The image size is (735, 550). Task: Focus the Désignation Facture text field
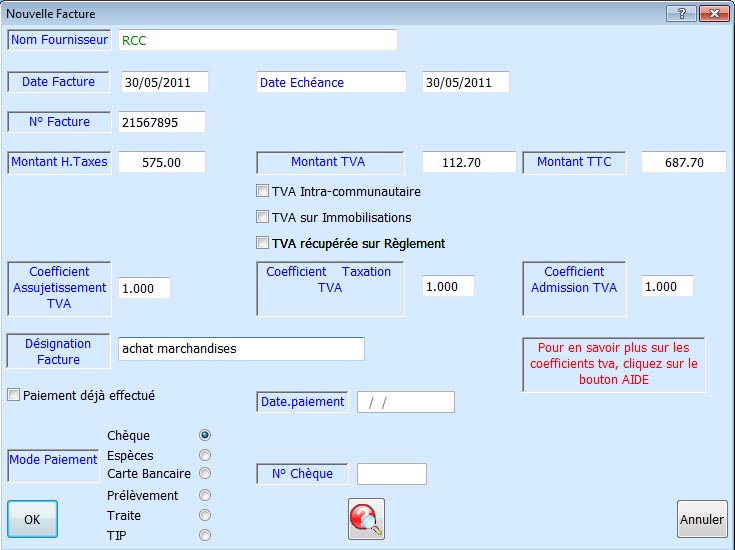pyautogui.click(x=240, y=349)
